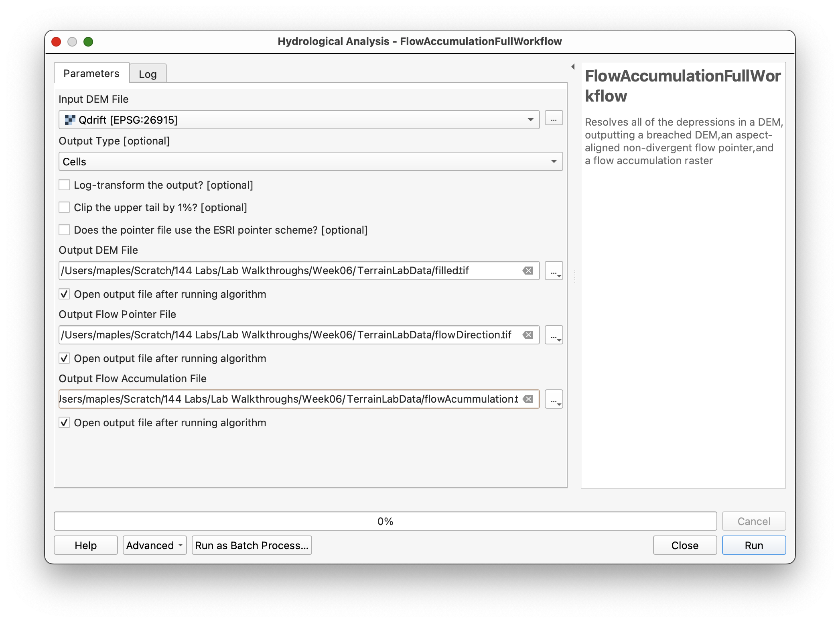Clear the Output Flow Pointer File path

tap(528, 335)
